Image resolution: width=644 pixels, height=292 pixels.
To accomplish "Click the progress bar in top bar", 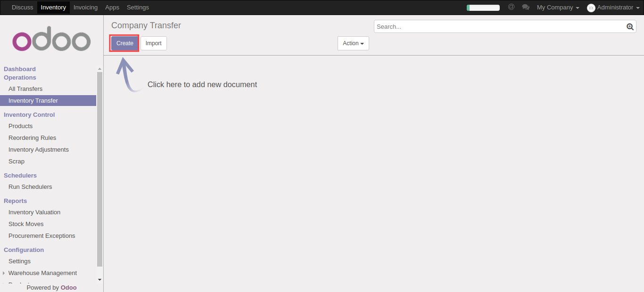I will [x=483, y=8].
